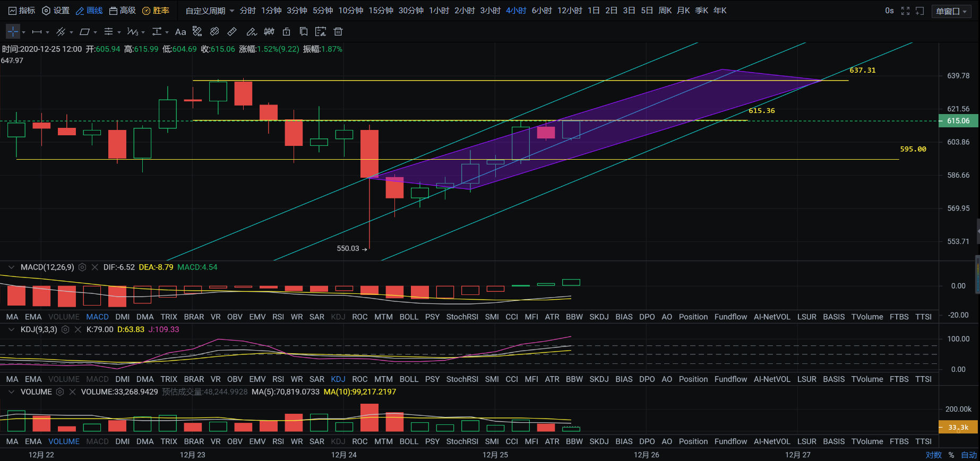Open the parallelogram shape dropdown arrow
The width and height of the screenshot is (980, 461).
(95, 32)
